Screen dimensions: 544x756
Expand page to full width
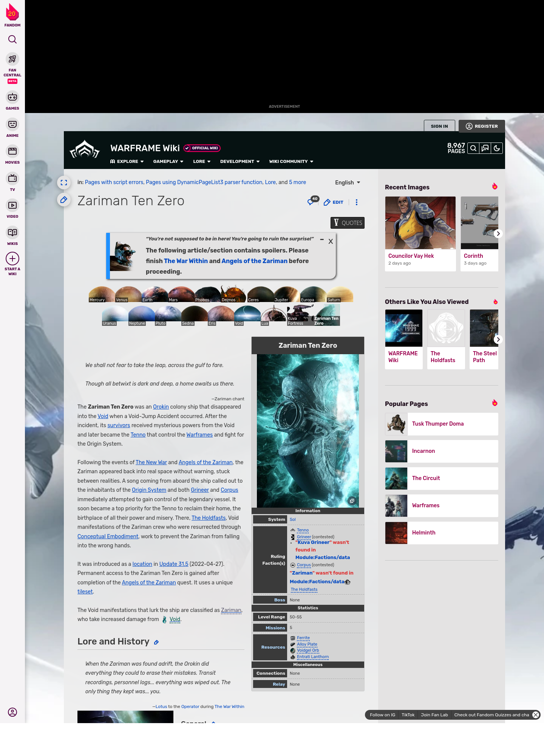pos(64,183)
